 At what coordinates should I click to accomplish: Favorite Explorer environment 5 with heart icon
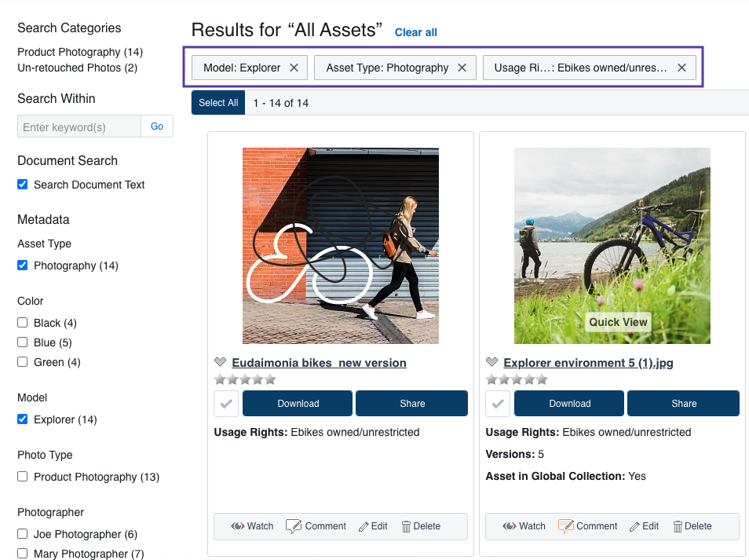(x=492, y=363)
